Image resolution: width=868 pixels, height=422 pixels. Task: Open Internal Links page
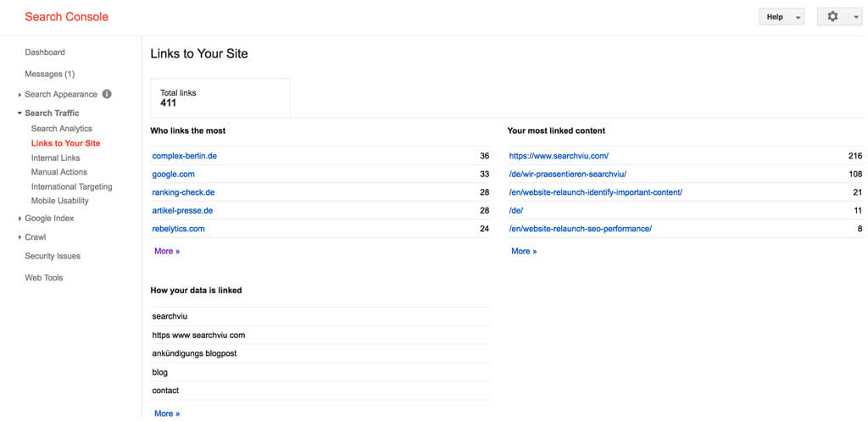[x=55, y=158]
